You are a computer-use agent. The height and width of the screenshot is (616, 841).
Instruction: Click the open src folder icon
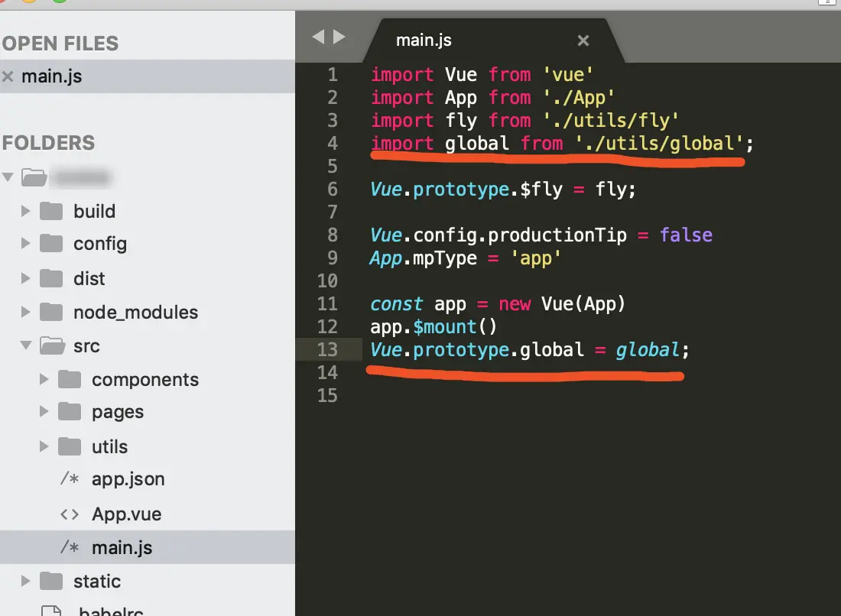click(53, 345)
